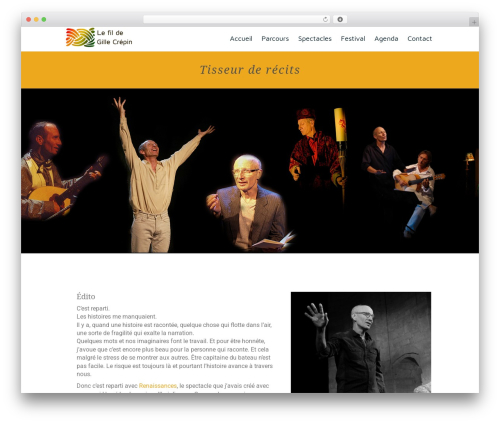Click the Tisseur de récits heading
Image resolution: width=500 pixels, height=423 pixels.
[x=250, y=70]
